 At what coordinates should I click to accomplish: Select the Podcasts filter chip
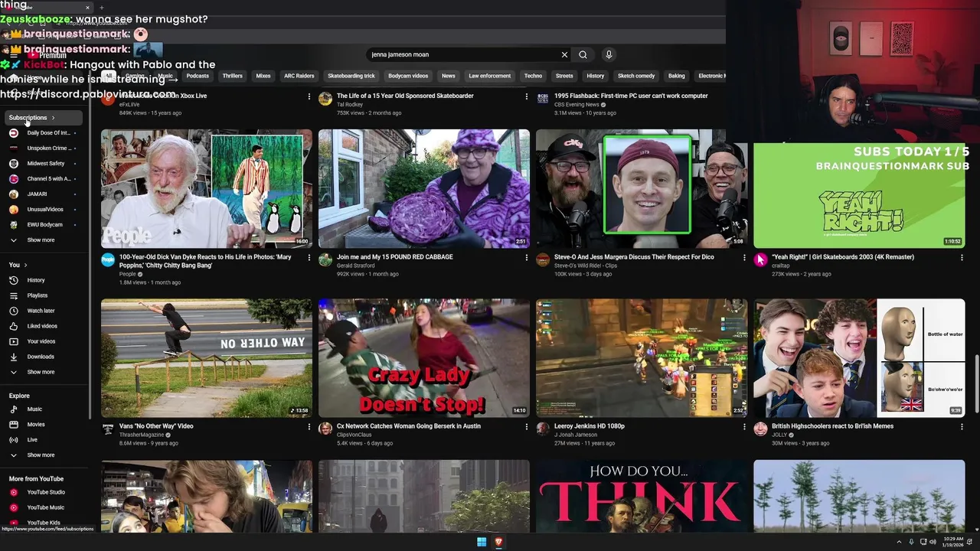click(198, 76)
